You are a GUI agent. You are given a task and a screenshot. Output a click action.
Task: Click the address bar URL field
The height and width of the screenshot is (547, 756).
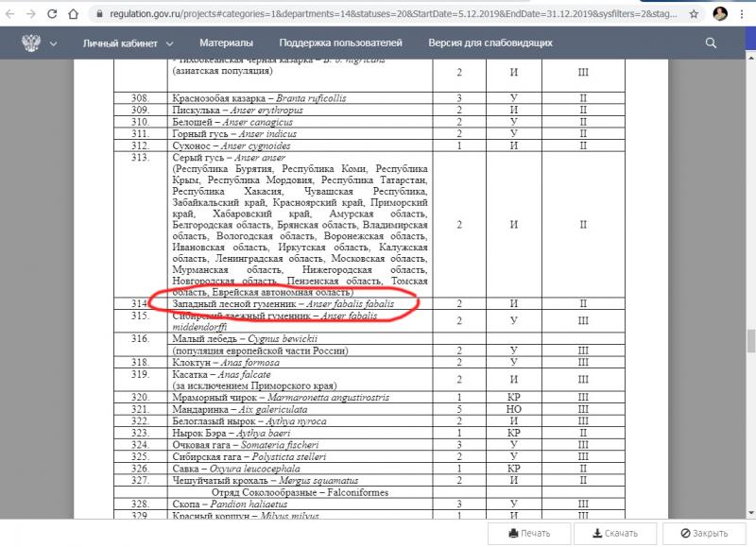(393, 14)
